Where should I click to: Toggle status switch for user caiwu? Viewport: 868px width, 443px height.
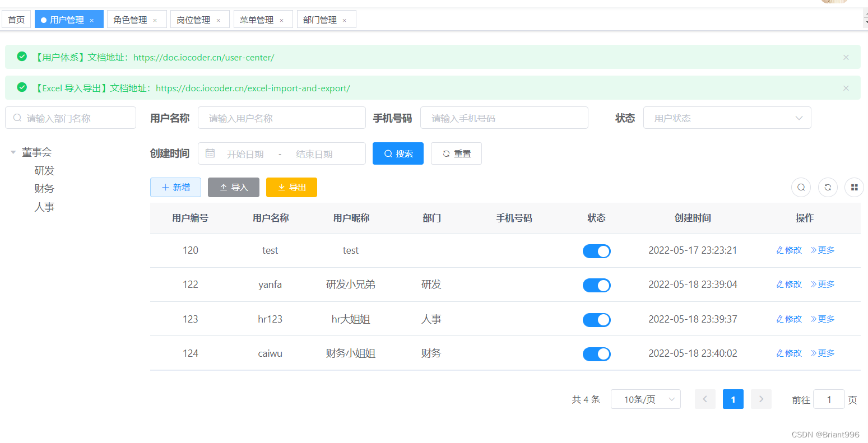tap(596, 354)
